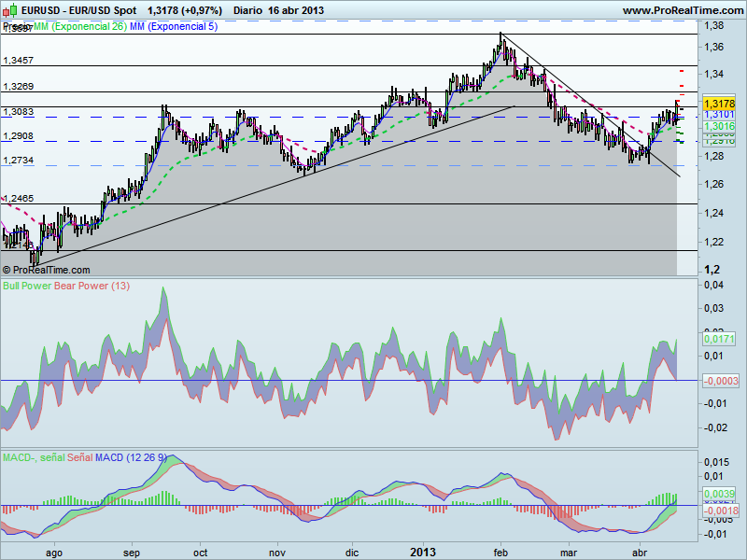Open the Precio indicator settings label
This screenshot has width=747, height=560.
[17, 28]
